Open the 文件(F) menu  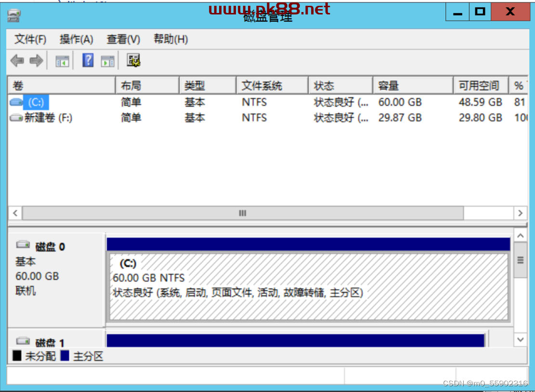(x=30, y=39)
